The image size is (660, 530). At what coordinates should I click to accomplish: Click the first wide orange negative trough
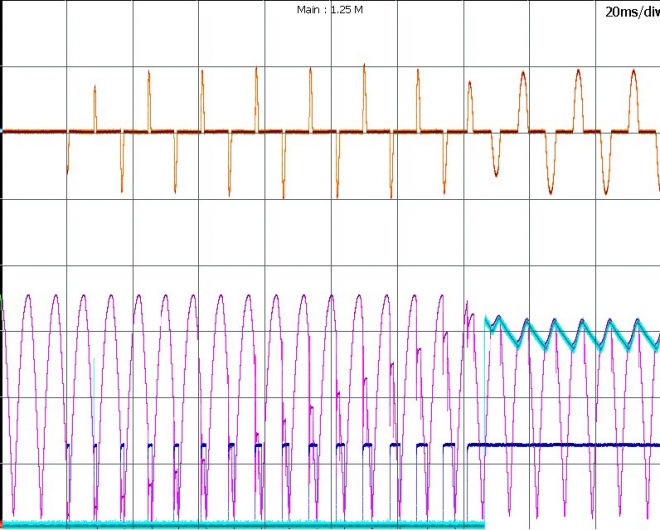coord(495,168)
